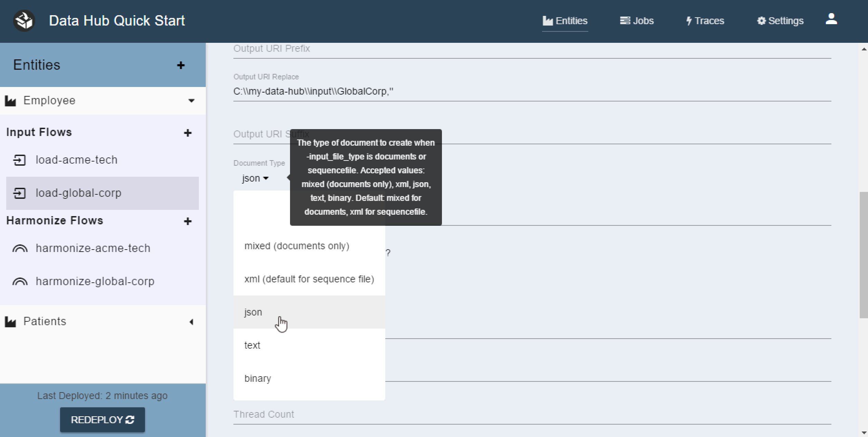This screenshot has width=868, height=437.
Task: Click the User profile icon
Action: (x=832, y=21)
